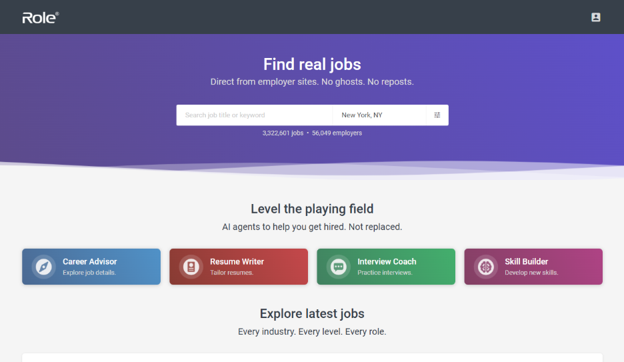Click 'AI agents to help you get hired' text

pos(312,227)
